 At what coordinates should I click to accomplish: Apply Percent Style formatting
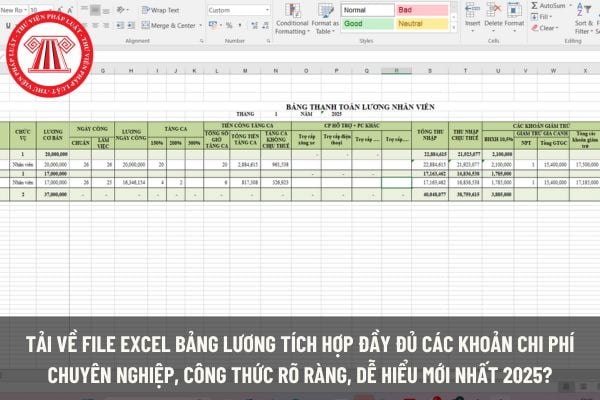[x=229, y=26]
